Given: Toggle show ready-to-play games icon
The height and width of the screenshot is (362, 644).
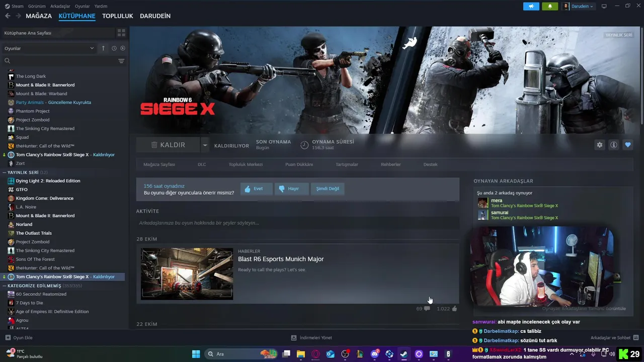Looking at the screenshot, I should point(123,48).
